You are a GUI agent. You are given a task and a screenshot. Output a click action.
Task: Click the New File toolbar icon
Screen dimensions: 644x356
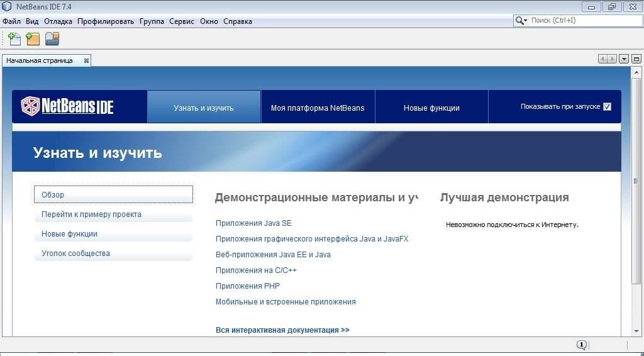coord(14,39)
